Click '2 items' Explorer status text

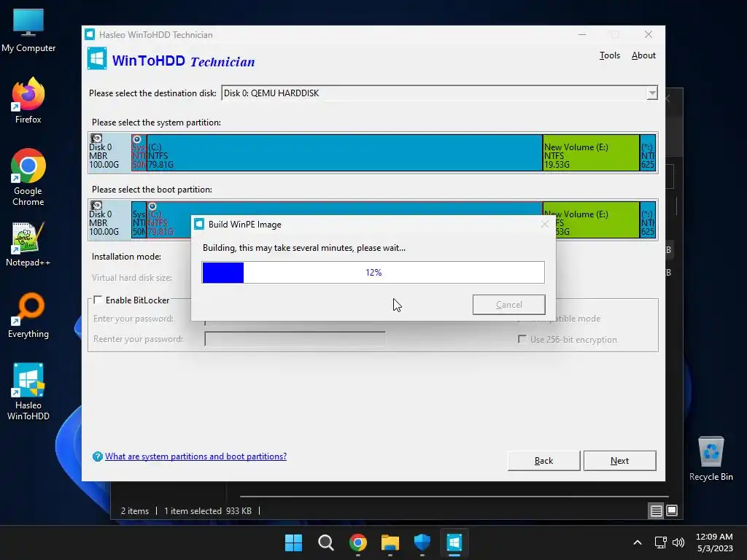coord(135,511)
